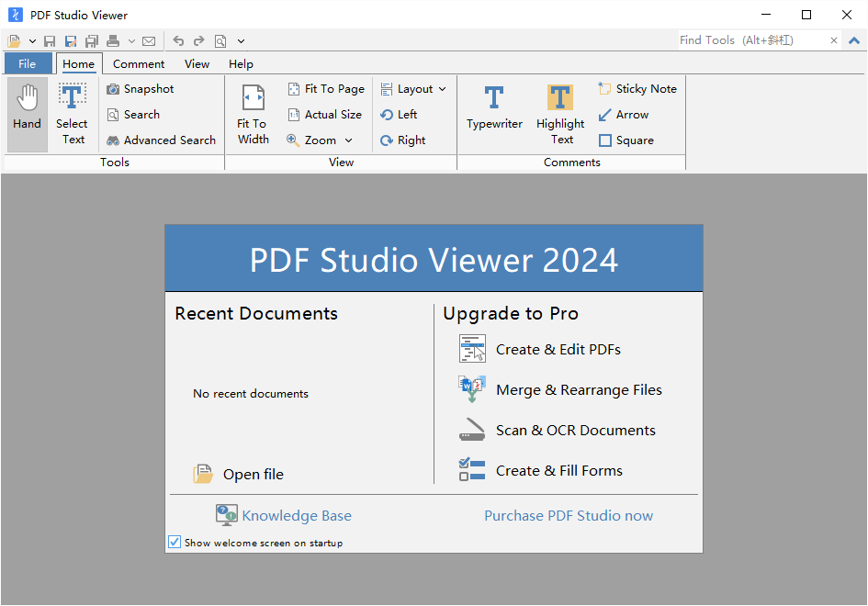Click the Search tool in ribbon
Viewport: 868px width, 606px height.
(x=133, y=115)
